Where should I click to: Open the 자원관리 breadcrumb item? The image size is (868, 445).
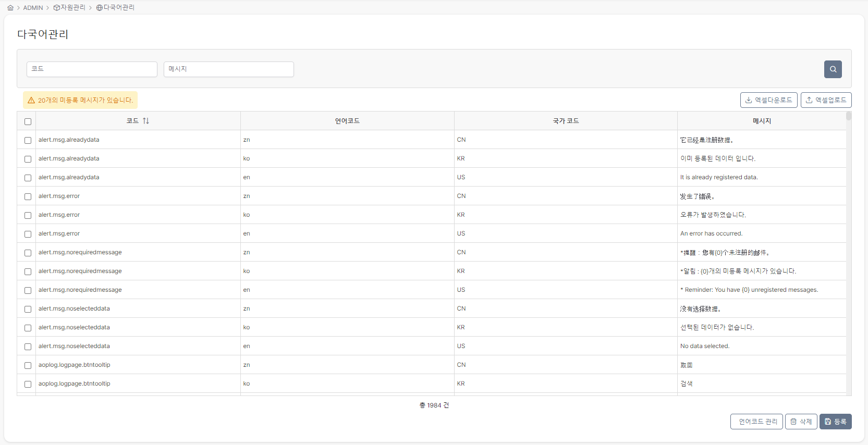tap(69, 8)
